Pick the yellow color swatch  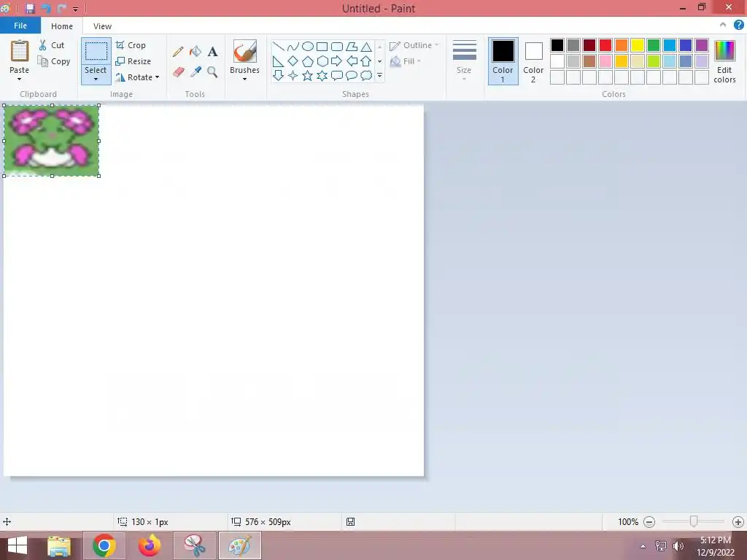[638, 45]
